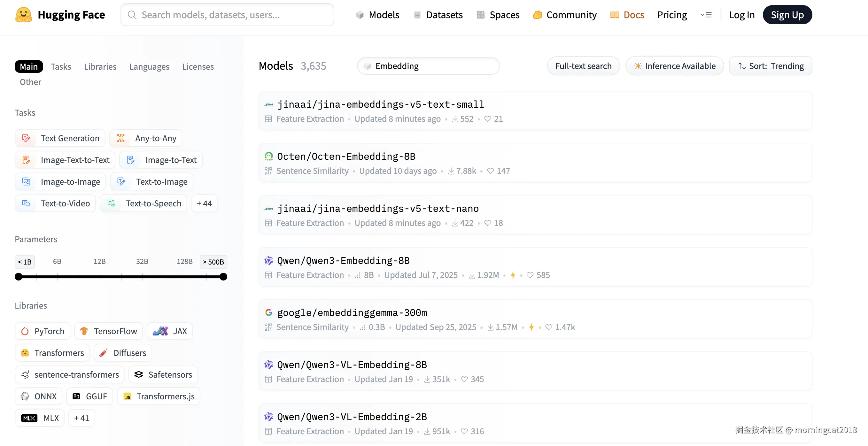
Task: Switch to the Libraries filter tab
Action: pos(100,67)
